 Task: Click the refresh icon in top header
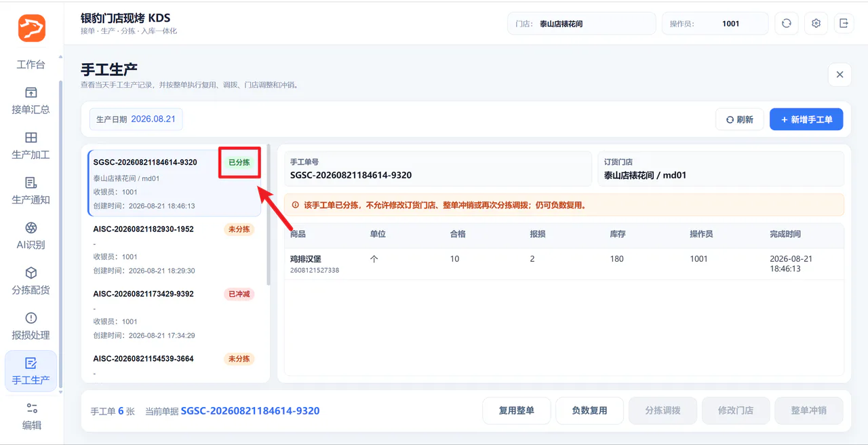(x=787, y=24)
